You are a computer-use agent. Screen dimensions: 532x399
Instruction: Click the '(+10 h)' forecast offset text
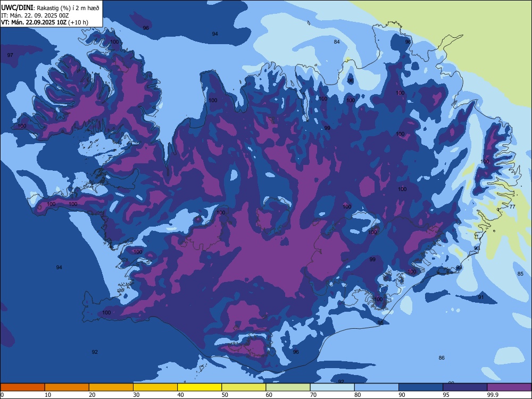pyautogui.click(x=78, y=22)
